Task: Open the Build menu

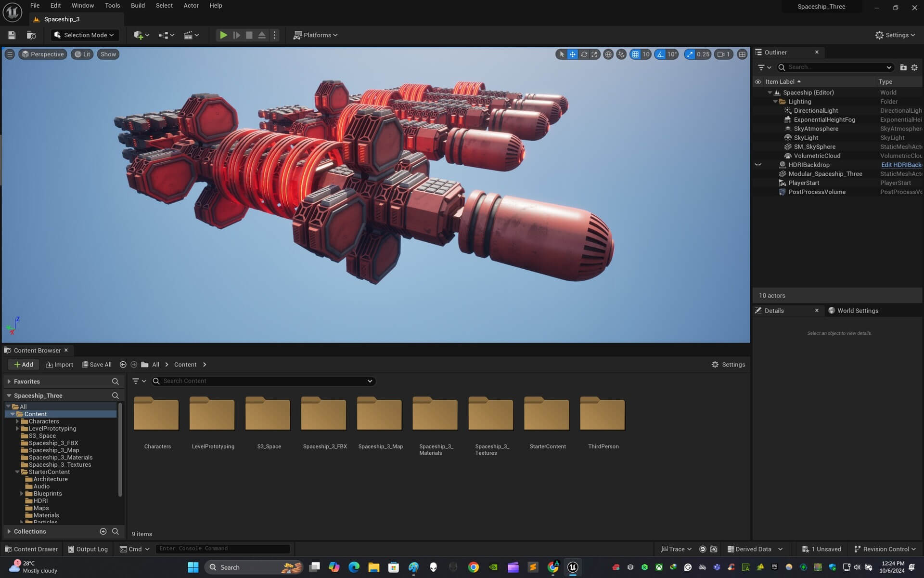Action: tap(138, 5)
